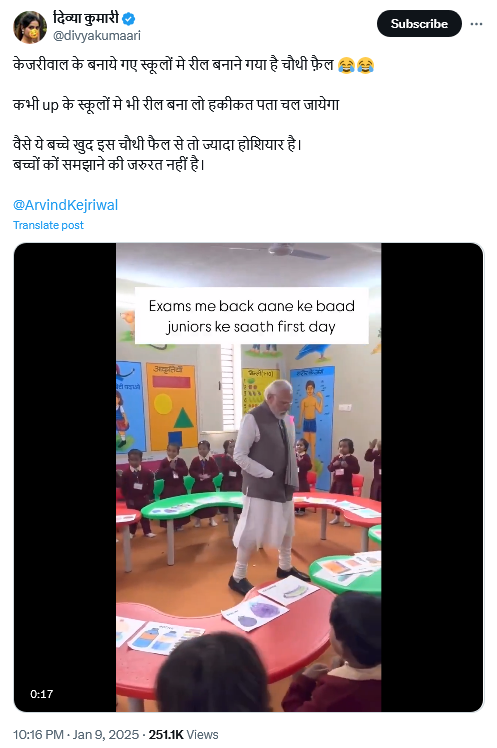This screenshot has height=748, width=497.
Task: Click the 0:17 video duration label
Action: (41, 694)
